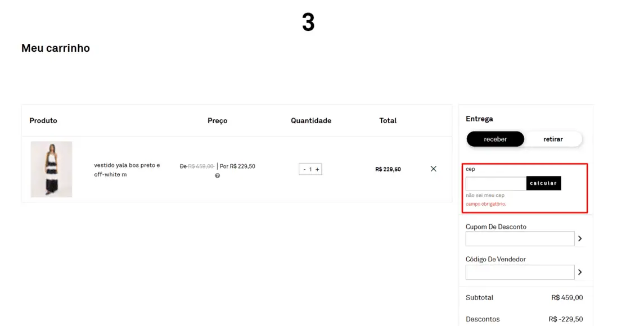Image resolution: width=644 pixels, height=326 pixels.
Task: Decrease quantity with the minus button
Action: pyautogui.click(x=304, y=169)
